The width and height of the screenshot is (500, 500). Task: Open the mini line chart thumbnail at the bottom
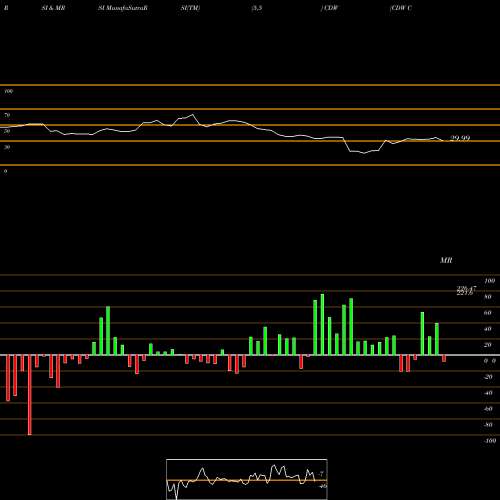(x=247, y=479)
